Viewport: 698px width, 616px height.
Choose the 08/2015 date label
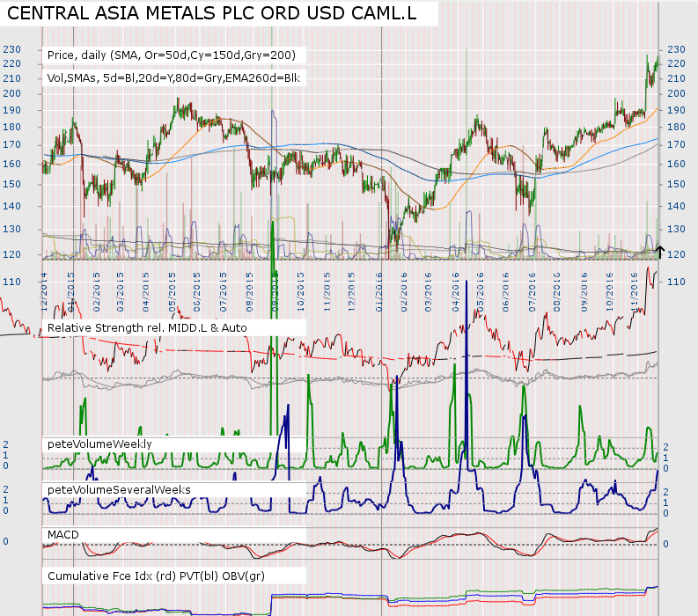(249, 292)
